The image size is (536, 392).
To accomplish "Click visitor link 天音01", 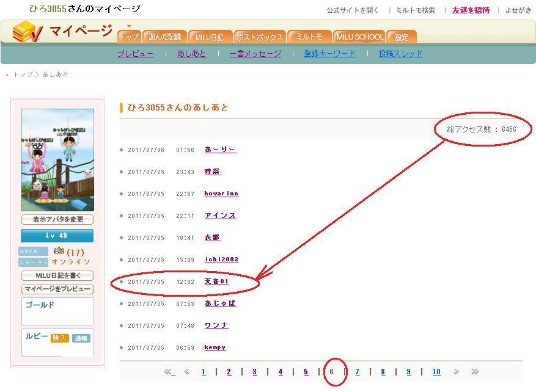I will [x=216, y=281].
